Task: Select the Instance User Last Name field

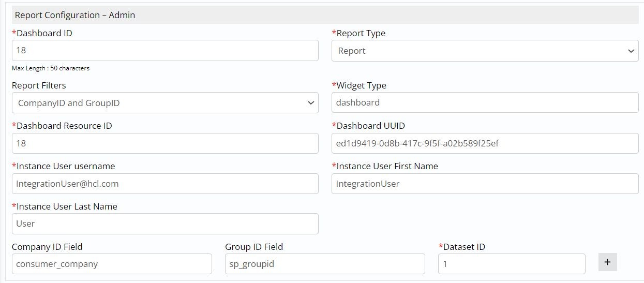Action: 165,224
